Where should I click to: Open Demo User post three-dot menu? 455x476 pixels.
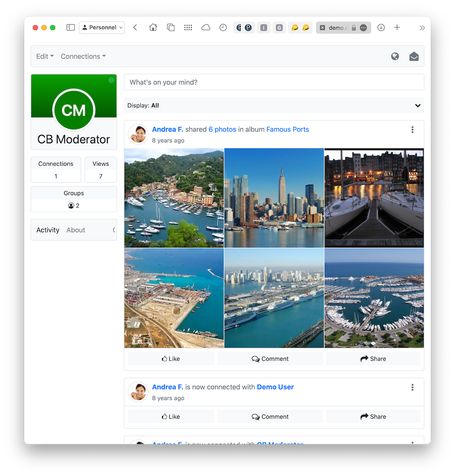click(412, 387)
